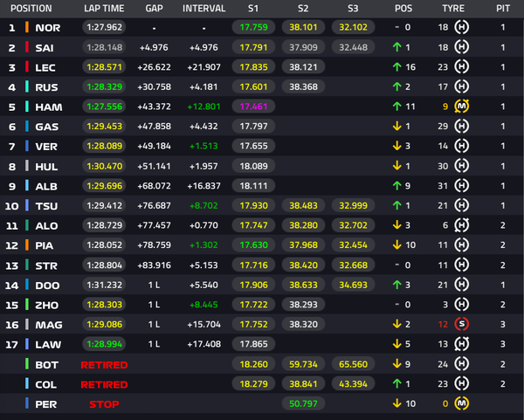Click the green up arrow in LEC row
524x420 pixels.
coord(397,67)
